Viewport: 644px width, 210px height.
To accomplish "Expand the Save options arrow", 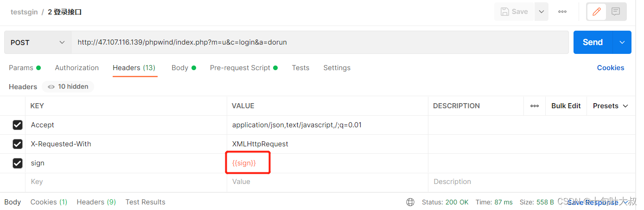I will click(x=541, y=12).
